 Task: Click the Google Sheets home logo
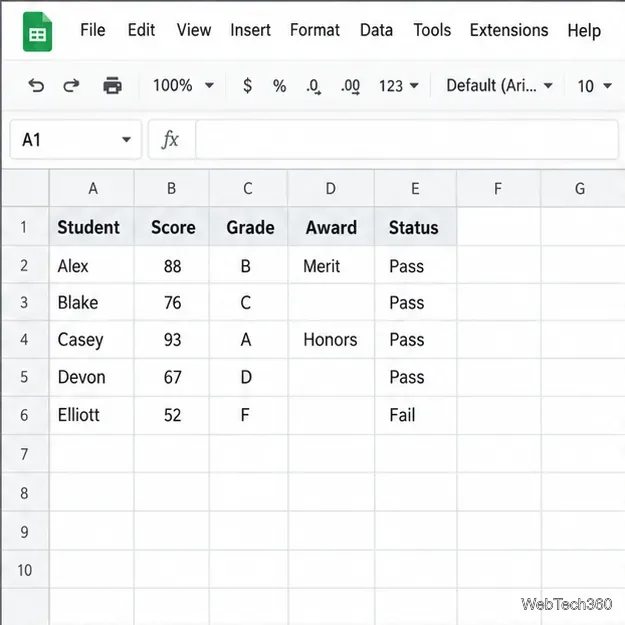pyautogui.click(x=37, y=31)
